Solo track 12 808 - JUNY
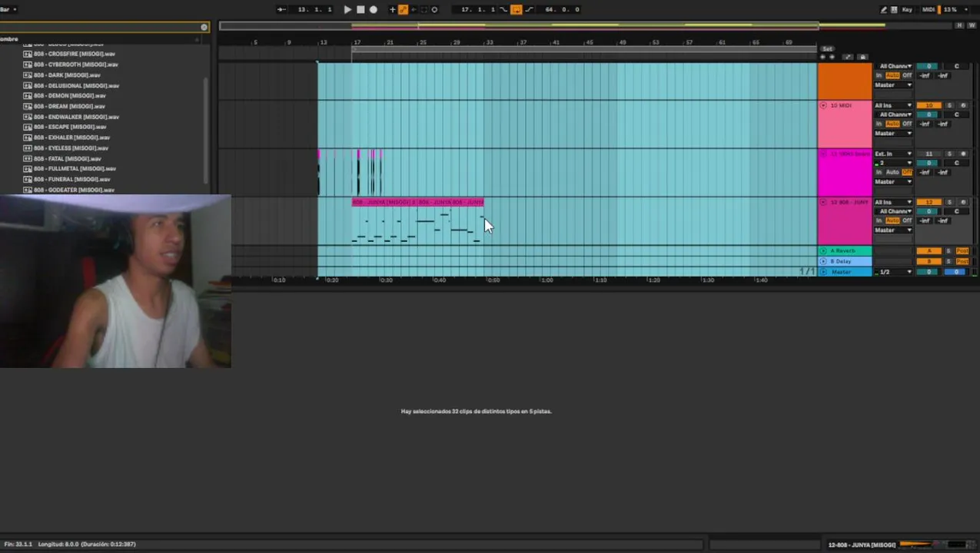This screenshot has width=980, height=553. pos(949,202)
